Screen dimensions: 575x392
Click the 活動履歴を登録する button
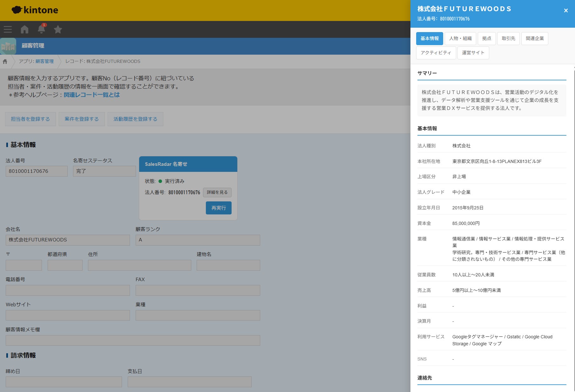click(135, 119)
